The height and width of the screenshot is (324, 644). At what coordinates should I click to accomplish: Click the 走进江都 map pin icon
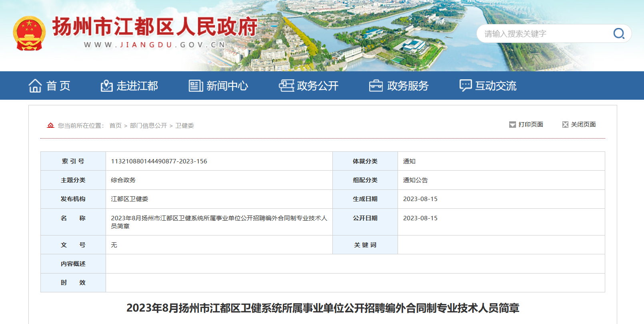[106, 86]
